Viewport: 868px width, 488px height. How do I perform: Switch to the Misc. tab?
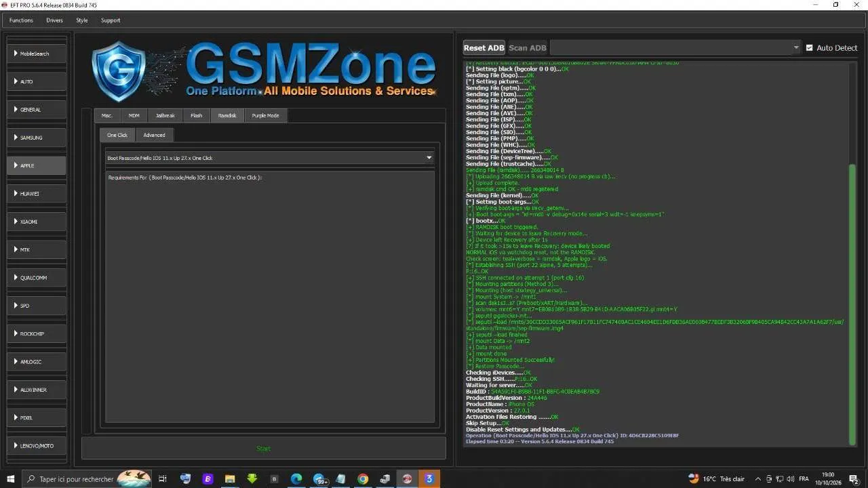point(107,115)
